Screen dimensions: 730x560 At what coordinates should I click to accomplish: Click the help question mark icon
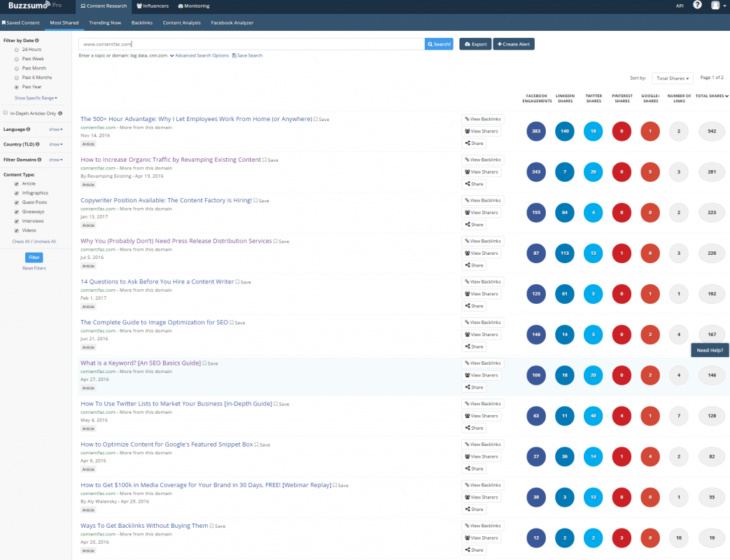click(x=697, y=5)
